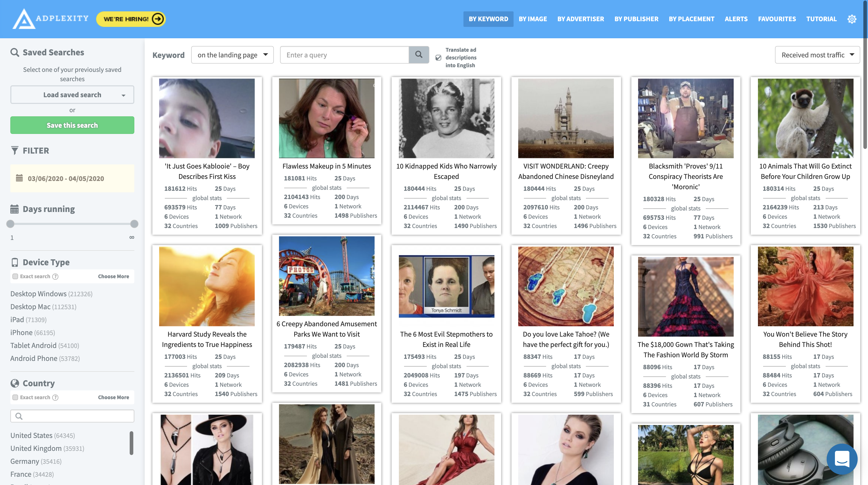Click the right Days running slider handle
The width and height of the screenshot is (868, 485).
point(134,224)
